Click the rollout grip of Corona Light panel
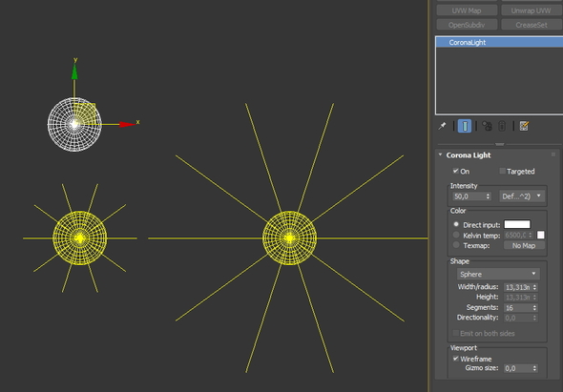This screenshot has height=392, width=563. 553,155
